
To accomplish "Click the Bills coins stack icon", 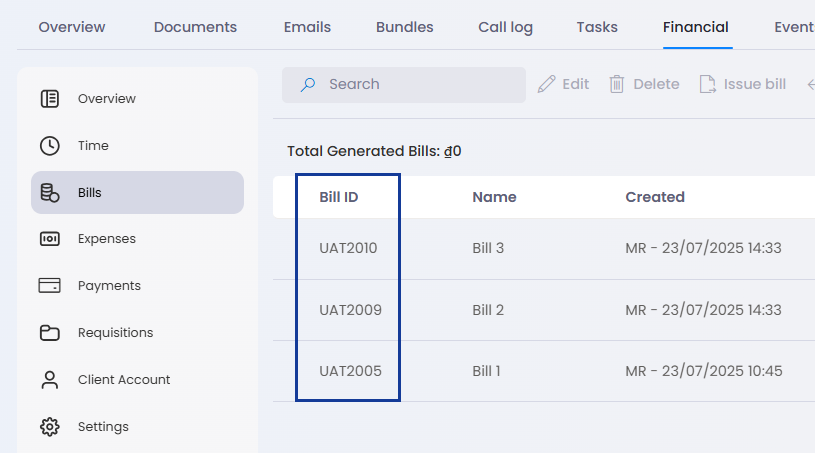I will point(50,193).
